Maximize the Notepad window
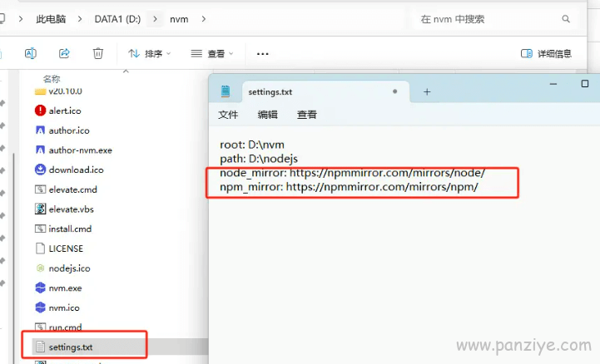The height and width of the screenshot is (364, 600). pos(585,84)
